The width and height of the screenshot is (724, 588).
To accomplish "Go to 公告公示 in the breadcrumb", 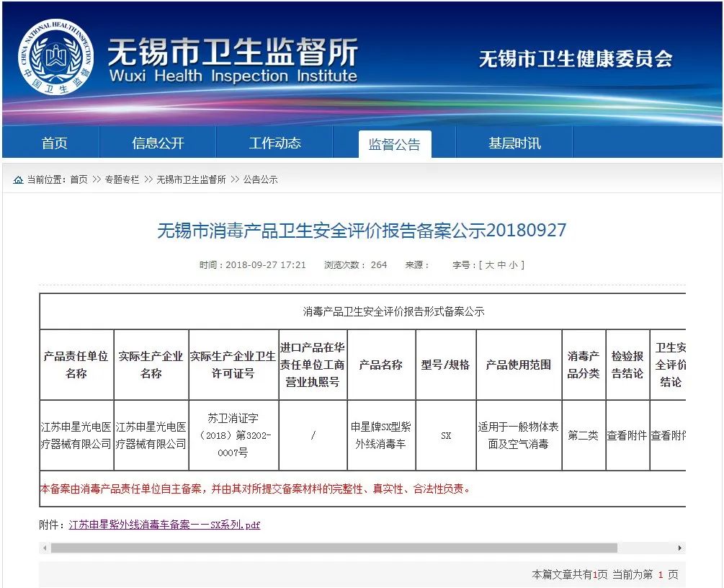I will [x=260, y=179].
